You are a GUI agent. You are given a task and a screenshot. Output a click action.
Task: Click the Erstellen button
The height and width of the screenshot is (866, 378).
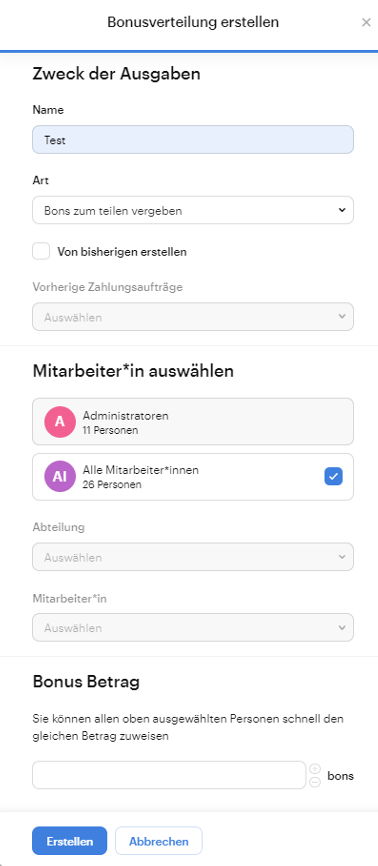pyautogui.click(x=70, y=841)
